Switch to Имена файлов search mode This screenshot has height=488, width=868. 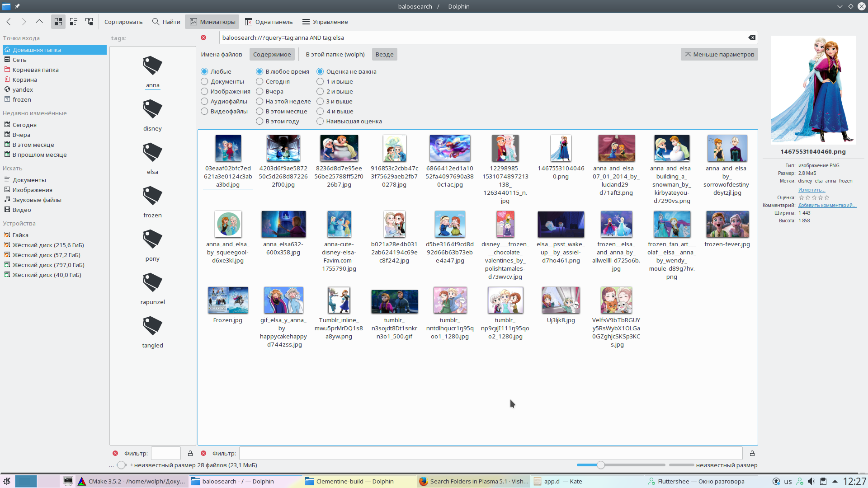tap(222, 54)
